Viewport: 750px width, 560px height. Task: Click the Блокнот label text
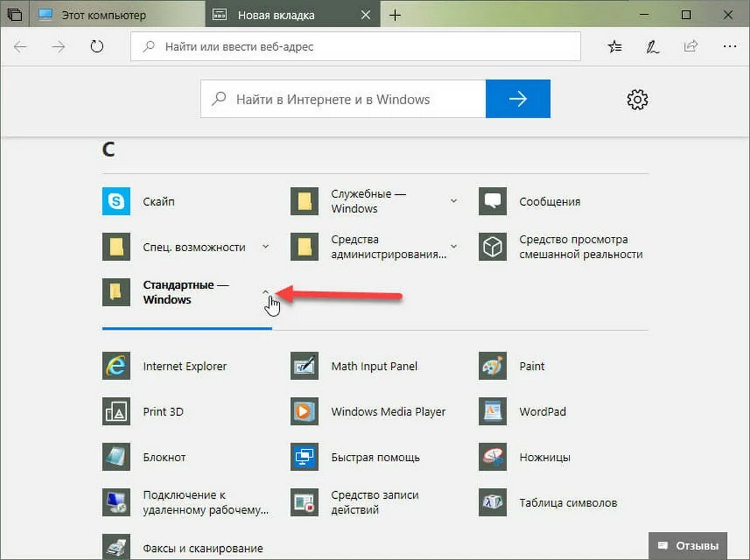164,457
